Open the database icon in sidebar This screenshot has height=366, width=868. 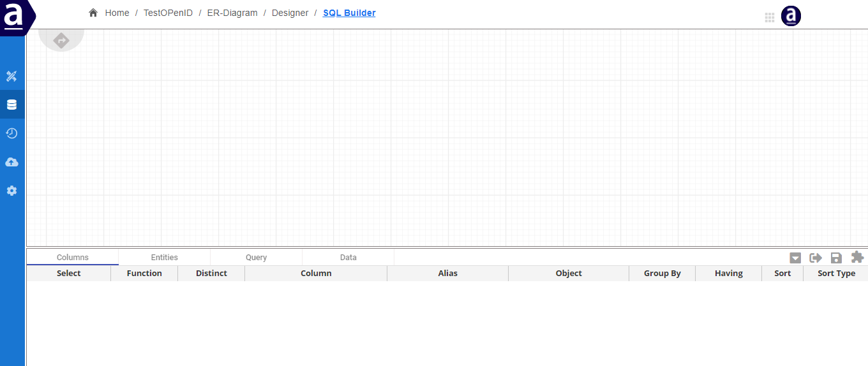pyautogui.click(x=11, y=105)
